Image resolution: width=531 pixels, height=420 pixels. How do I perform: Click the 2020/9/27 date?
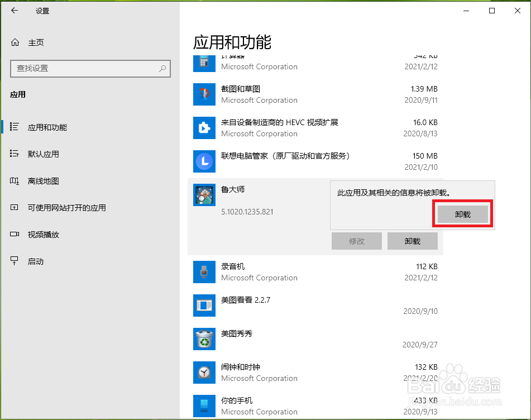click(420, 345)
